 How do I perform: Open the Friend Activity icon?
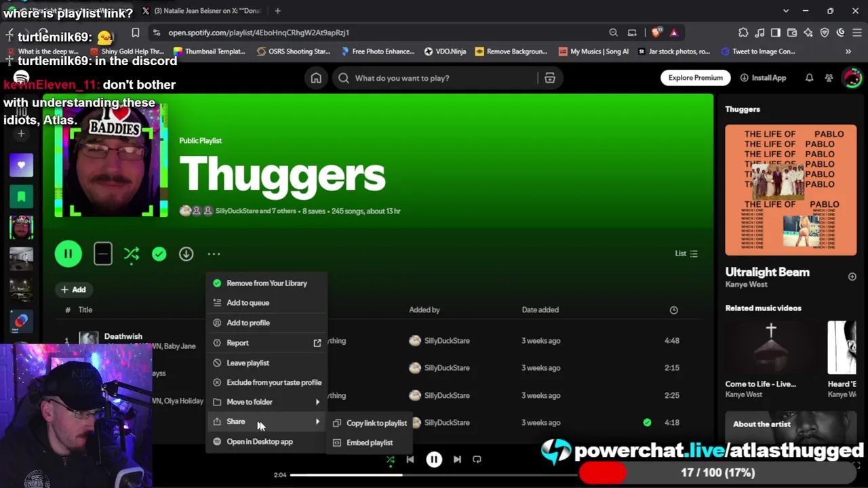click(829, 78)
